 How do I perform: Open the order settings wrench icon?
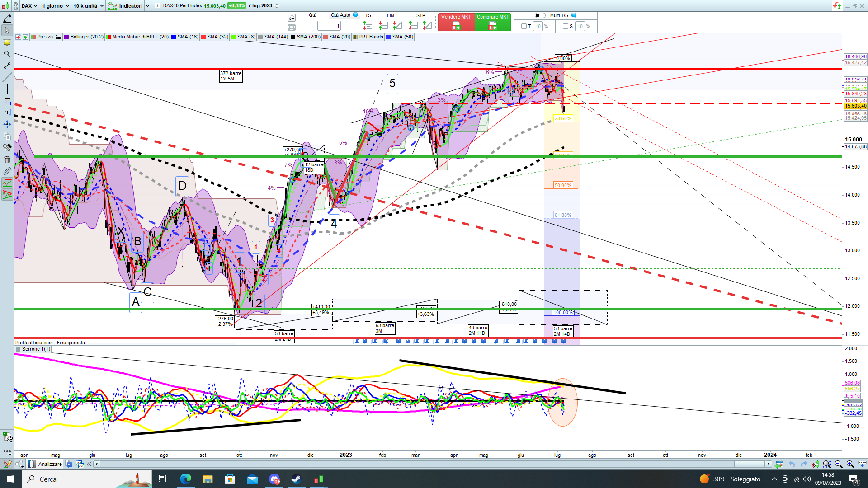[x=292, y=18]
